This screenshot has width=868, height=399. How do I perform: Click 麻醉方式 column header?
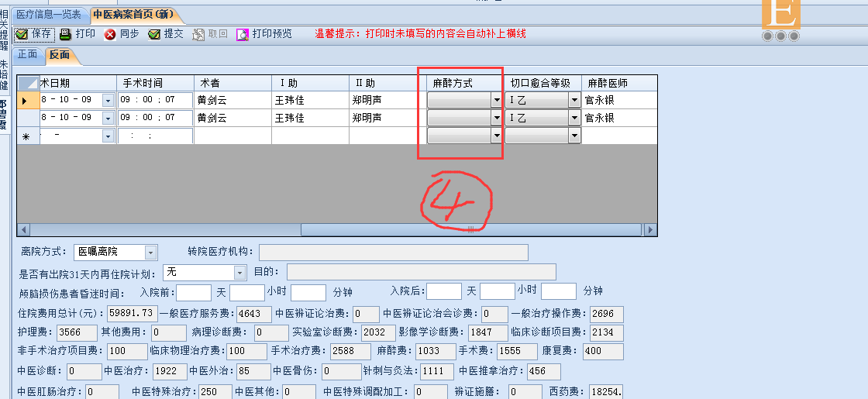pos(465,83)
